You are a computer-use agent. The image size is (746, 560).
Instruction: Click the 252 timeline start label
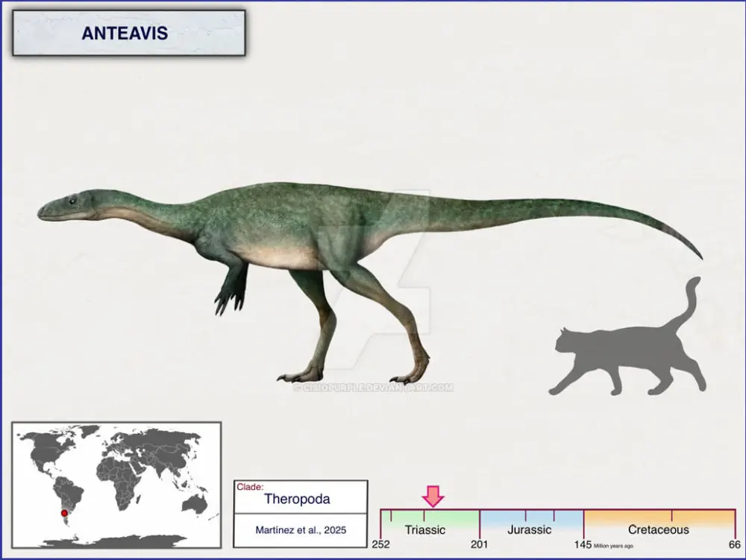pyautogui.click(x=381, y=544)
